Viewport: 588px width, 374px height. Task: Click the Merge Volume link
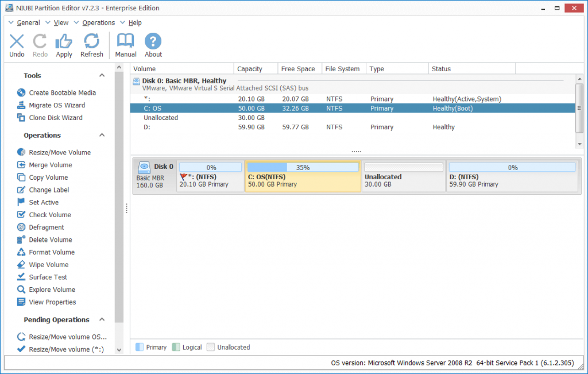pos(51,165)
